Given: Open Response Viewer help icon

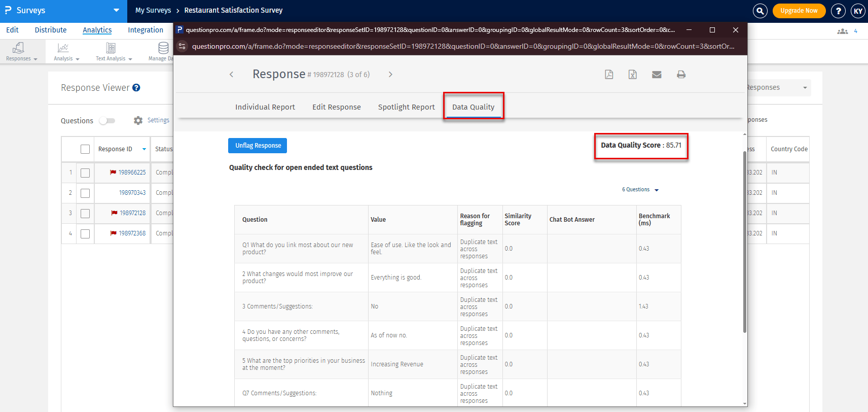Looking at the screenshot, I should pos(136,88).
